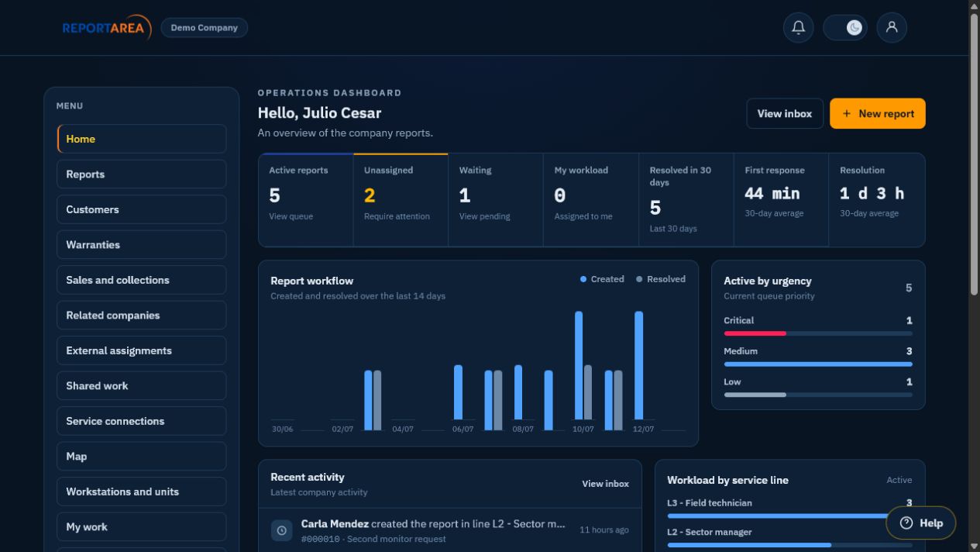980x552 pixels.
Task: Click the Resolved legend item
Action: pyautogui.click(x=661, y=279)
